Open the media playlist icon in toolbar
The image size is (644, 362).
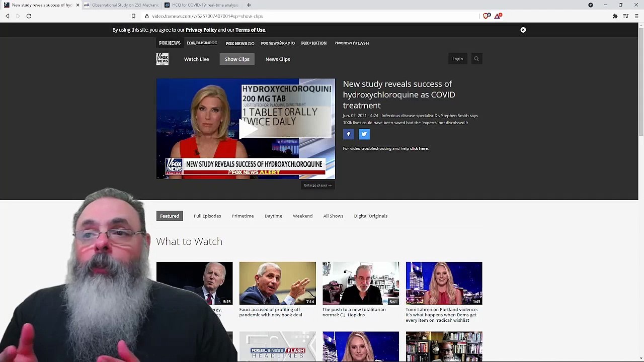tap(625, 16)
